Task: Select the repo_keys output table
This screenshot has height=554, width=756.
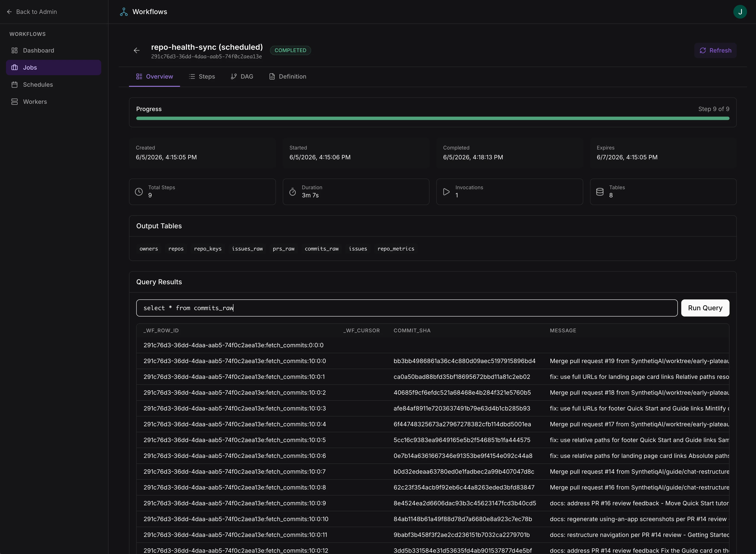Action: coord(208,249)
